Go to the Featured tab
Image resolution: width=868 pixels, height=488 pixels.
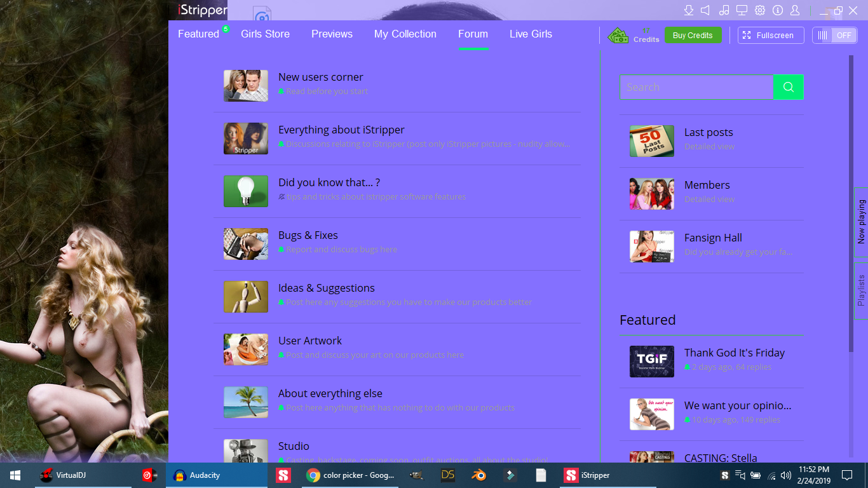[x=198, y=34]
